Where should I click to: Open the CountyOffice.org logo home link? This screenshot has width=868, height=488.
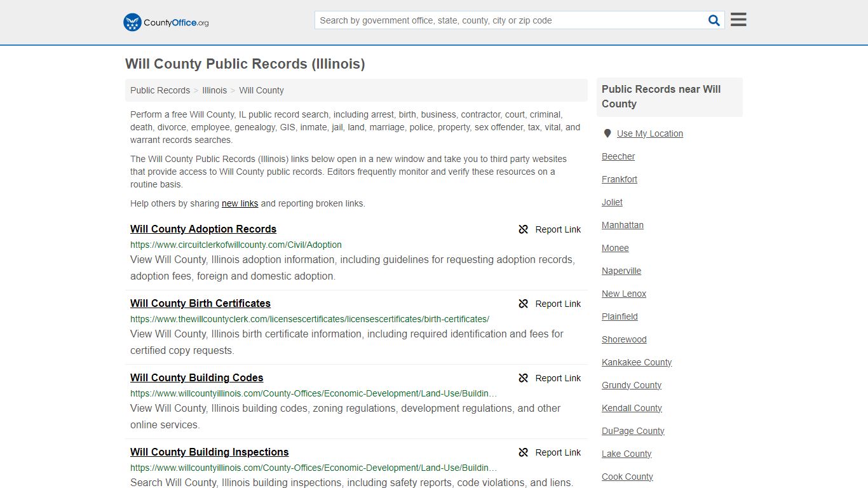point(166,22)
